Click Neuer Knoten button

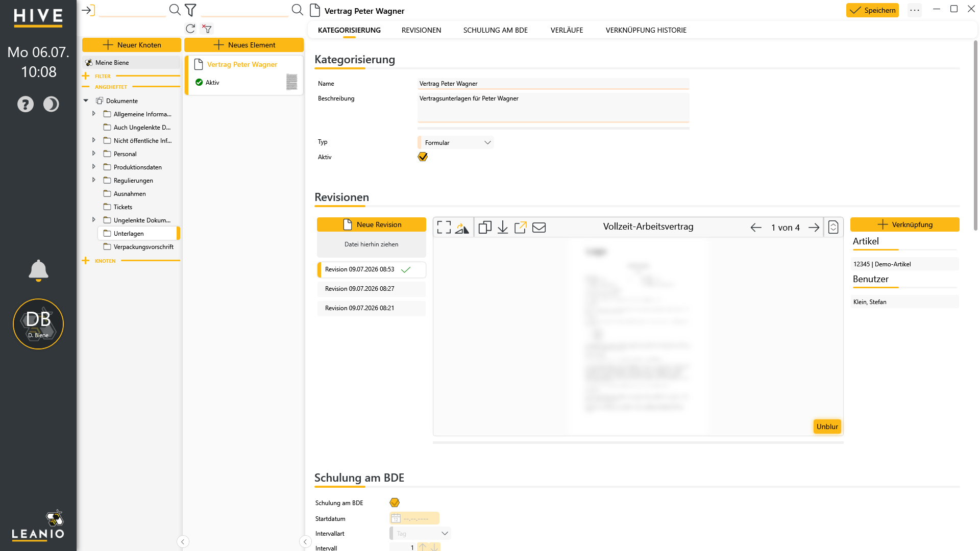[132, 45]
